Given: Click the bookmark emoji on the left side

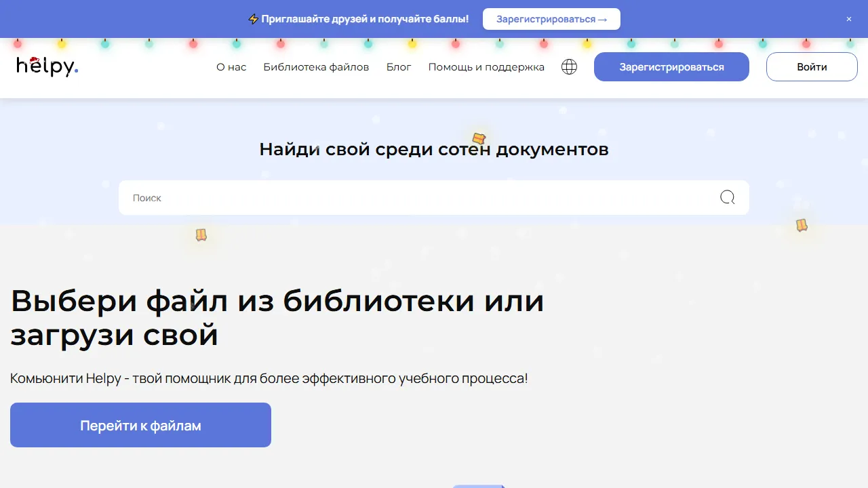Looking at the screenshot, I should [201, 234].
